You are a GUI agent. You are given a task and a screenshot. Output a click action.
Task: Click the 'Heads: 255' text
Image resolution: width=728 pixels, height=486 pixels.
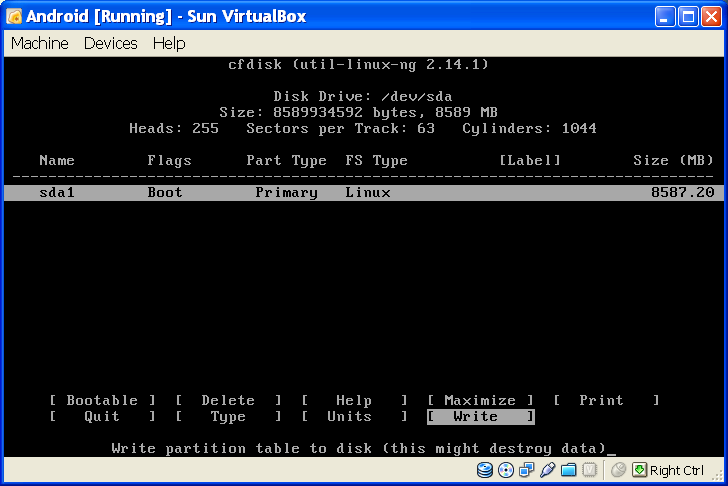pos(174,128)
